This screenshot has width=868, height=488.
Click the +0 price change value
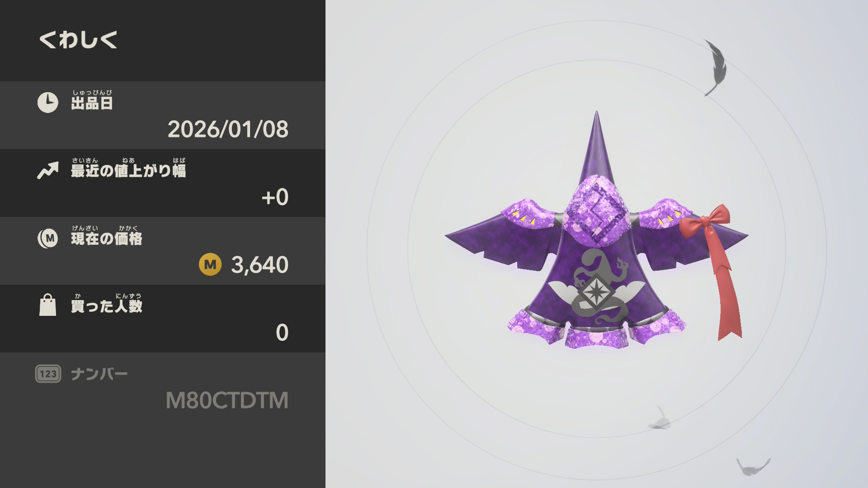click(x=275, y=197)
